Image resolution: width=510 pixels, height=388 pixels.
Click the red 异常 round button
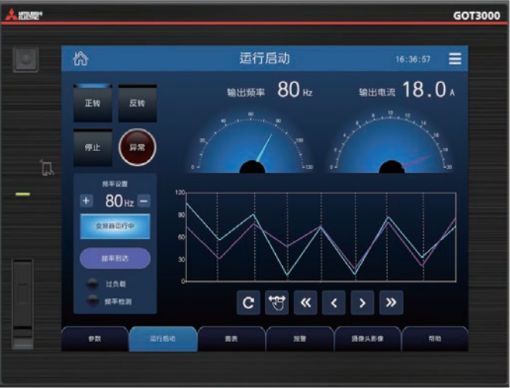coord(137,147)
